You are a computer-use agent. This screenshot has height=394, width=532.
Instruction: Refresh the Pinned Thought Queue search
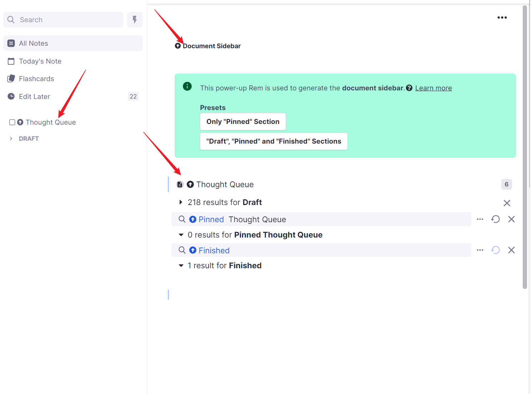(495, 219)
